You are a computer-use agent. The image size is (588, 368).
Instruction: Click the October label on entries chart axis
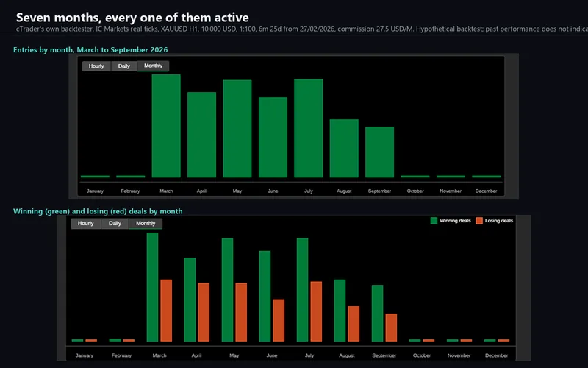click(x=415, y=191)
